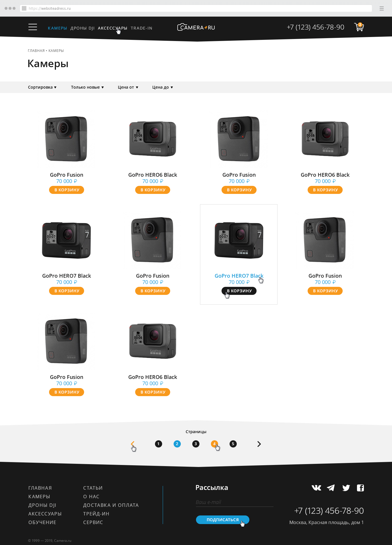This screenshot has width=392, height=545.
Task: Go to next page with right arrow
Action: tap(259, 444)
